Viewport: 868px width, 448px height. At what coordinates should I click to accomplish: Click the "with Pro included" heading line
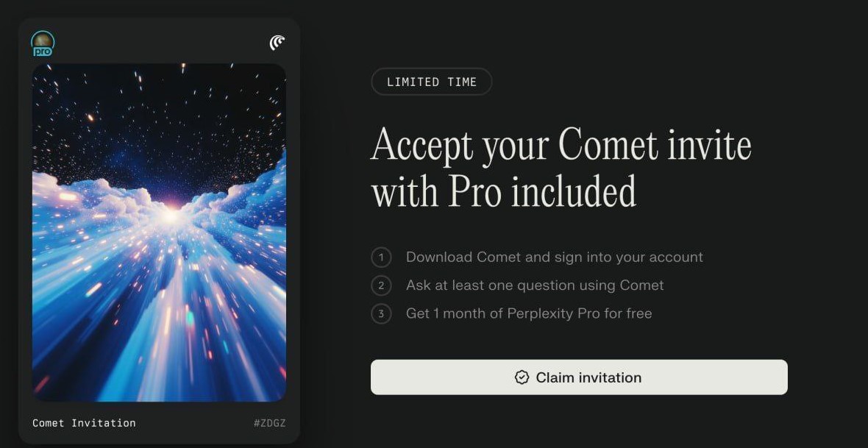[x=503, y=191]
